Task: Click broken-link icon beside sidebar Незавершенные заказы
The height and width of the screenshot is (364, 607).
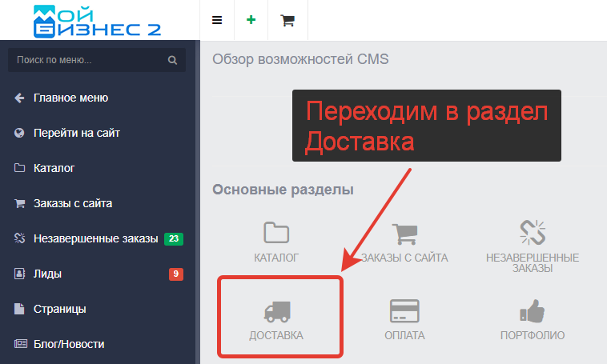Action: [19, 238]
